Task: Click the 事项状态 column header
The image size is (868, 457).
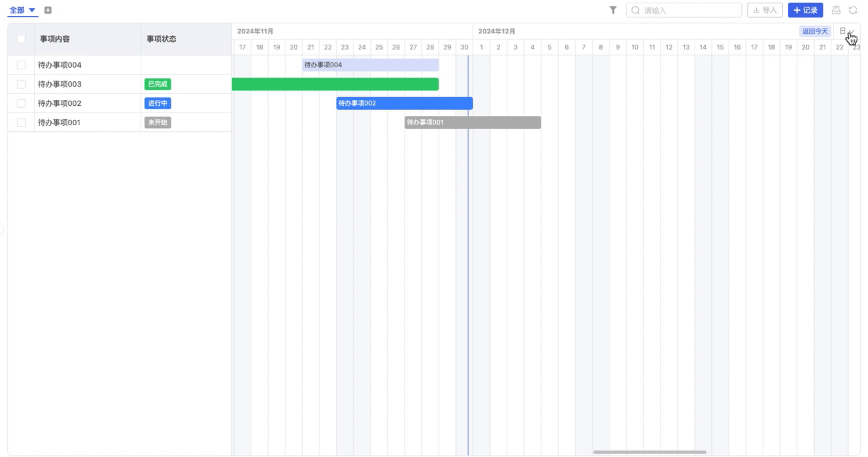Action: point(186,39)
